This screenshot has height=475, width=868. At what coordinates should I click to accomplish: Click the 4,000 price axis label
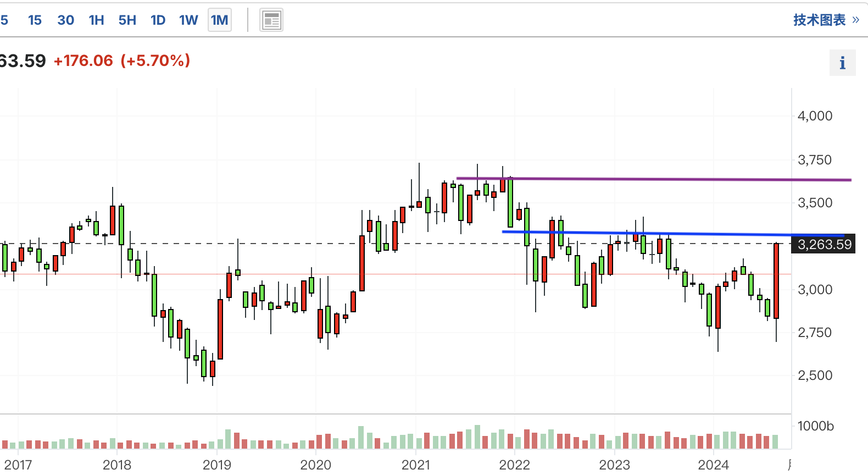815,116
